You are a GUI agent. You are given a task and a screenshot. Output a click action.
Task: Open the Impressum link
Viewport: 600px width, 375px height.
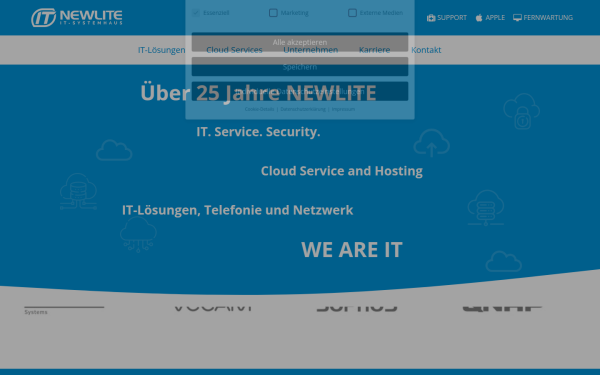(x=343, y=109)
